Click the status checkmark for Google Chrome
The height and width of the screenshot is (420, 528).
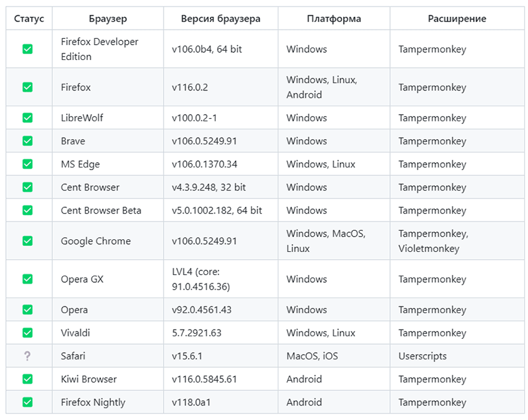[27, 241]
